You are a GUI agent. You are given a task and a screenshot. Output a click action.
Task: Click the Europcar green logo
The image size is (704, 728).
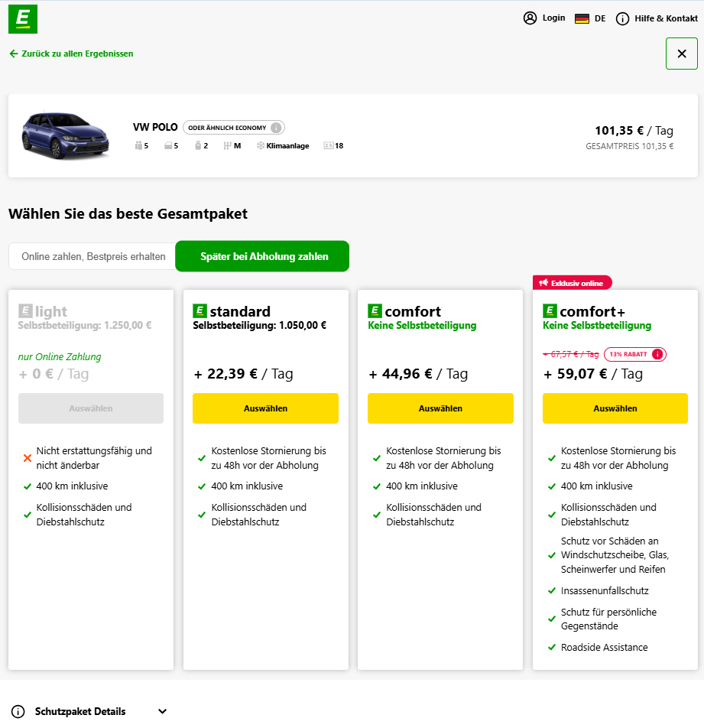point(23,19)
